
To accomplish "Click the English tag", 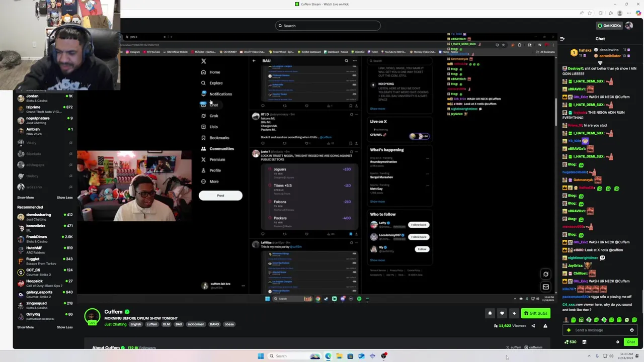I will [136, 324].
